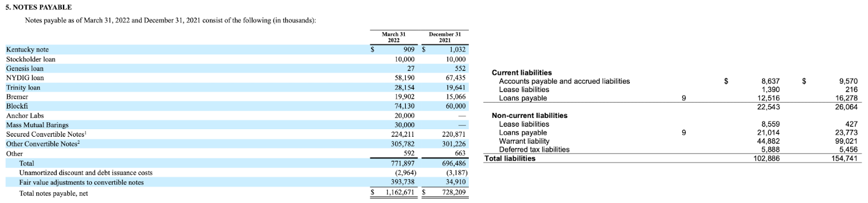Click the value 8,637 for accounts payable
Image resolution: width=868 pixels, height=203 pixels.
coord(771,81)
